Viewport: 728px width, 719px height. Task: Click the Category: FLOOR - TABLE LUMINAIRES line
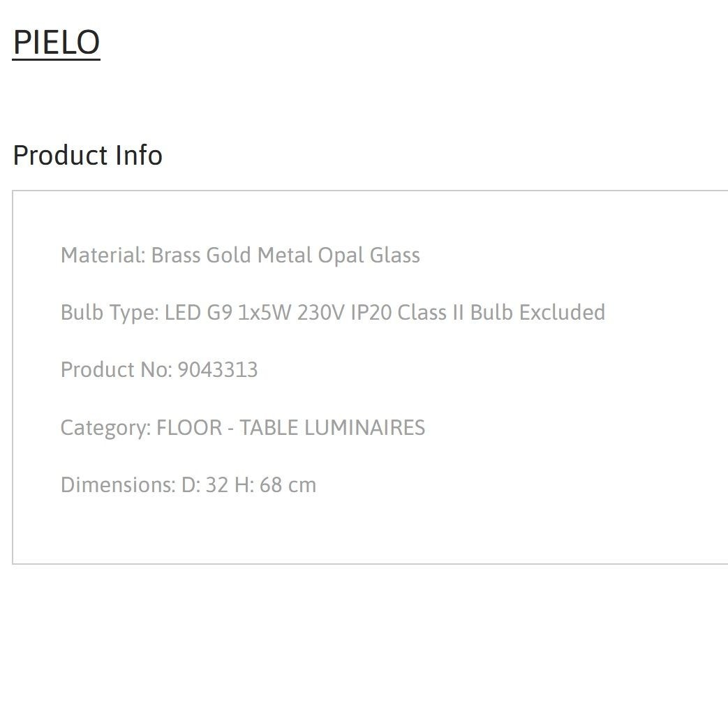pyautogui.click(x=243, y=428)
